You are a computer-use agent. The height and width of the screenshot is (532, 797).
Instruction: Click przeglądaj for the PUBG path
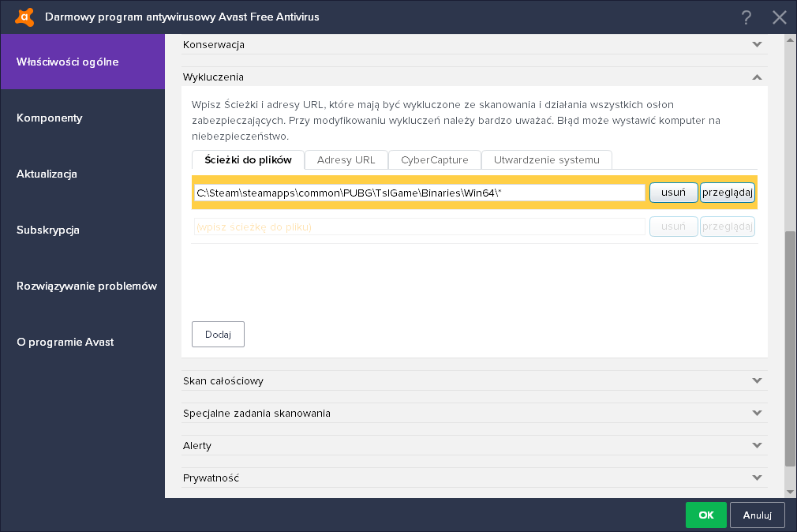[x=728, y=193]
